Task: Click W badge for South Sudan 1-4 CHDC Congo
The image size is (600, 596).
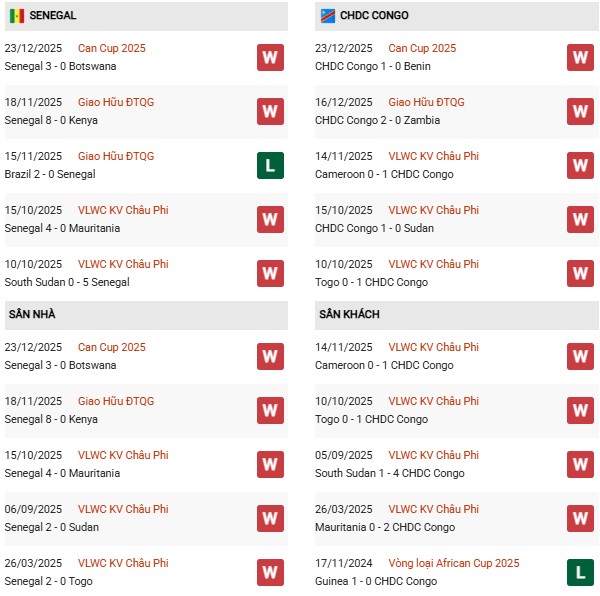Action: [580, 464]
